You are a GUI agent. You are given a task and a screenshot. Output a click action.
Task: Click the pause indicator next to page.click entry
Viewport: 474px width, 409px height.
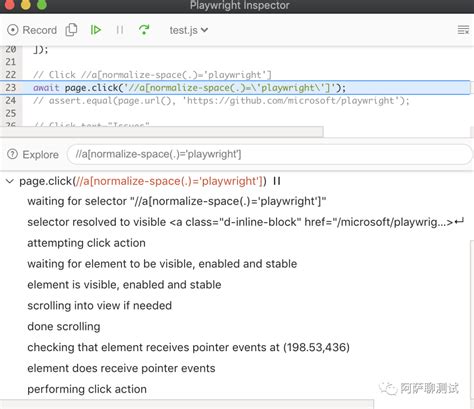[277, 181]
